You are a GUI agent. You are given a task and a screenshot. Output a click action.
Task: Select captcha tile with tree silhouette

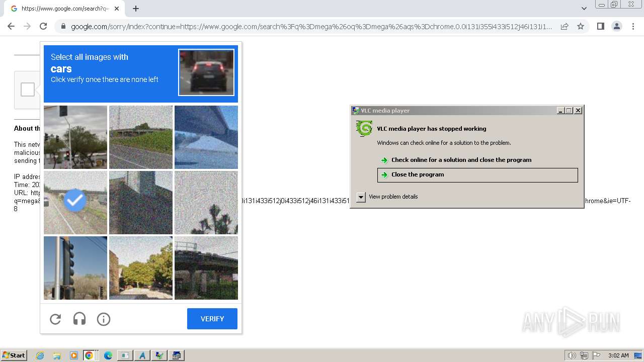tap(206, 203)
